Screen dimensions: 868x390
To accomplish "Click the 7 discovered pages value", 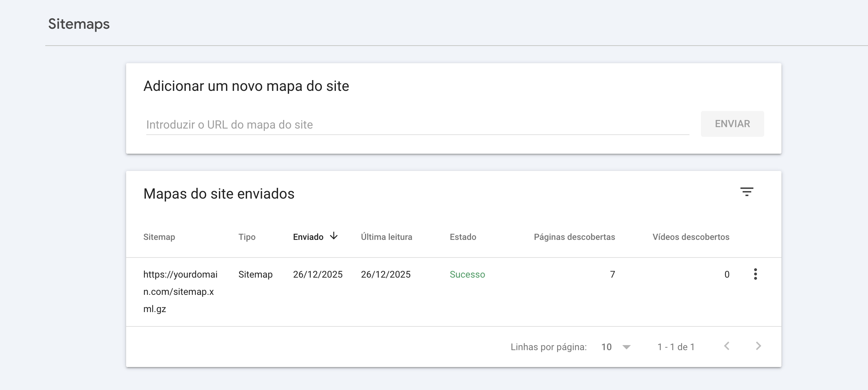I will point(612,274).
